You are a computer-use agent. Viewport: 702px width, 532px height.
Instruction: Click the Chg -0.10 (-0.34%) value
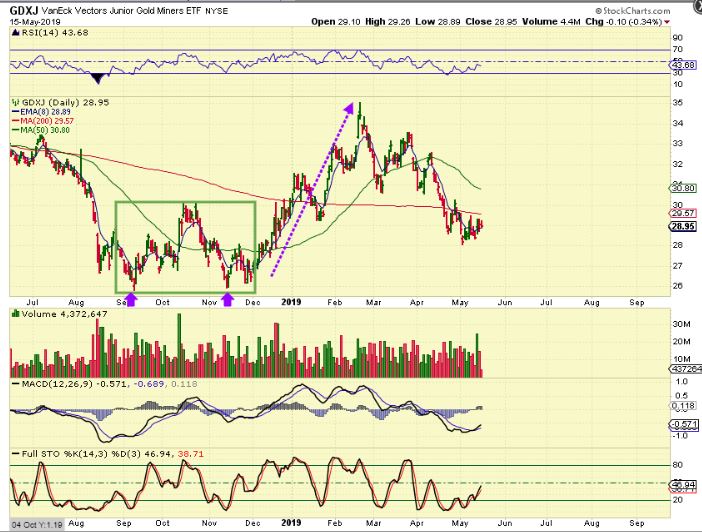624,21
